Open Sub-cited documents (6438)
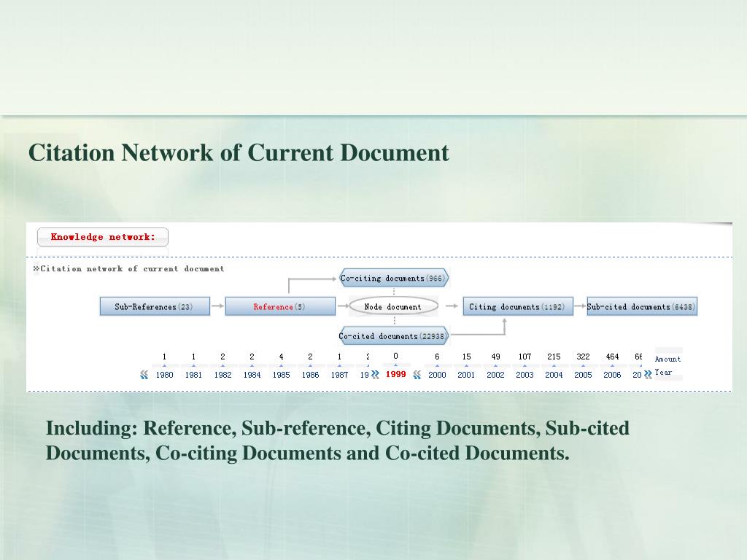The width and height of the screenshot is (747, 560). click(641, 307)
